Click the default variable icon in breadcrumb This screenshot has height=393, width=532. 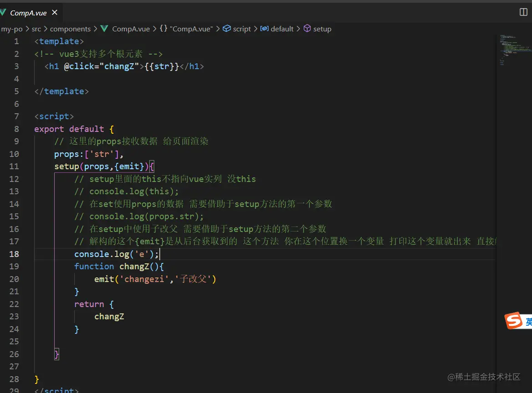[x=264, y=29]
